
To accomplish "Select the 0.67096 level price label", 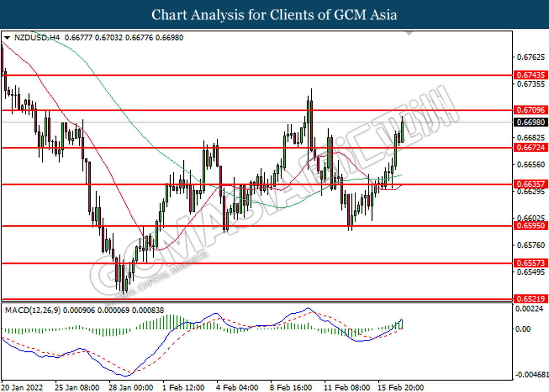I will pos(531,110).
